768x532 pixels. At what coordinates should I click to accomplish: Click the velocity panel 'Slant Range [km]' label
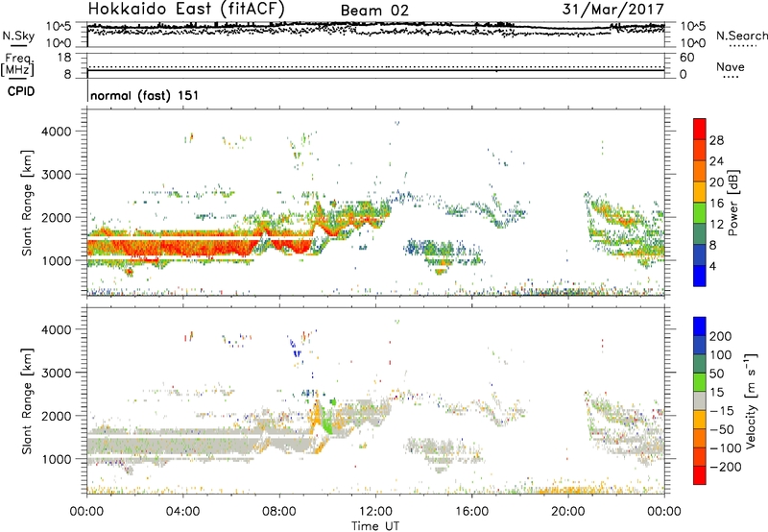click(x=27, y=401)
